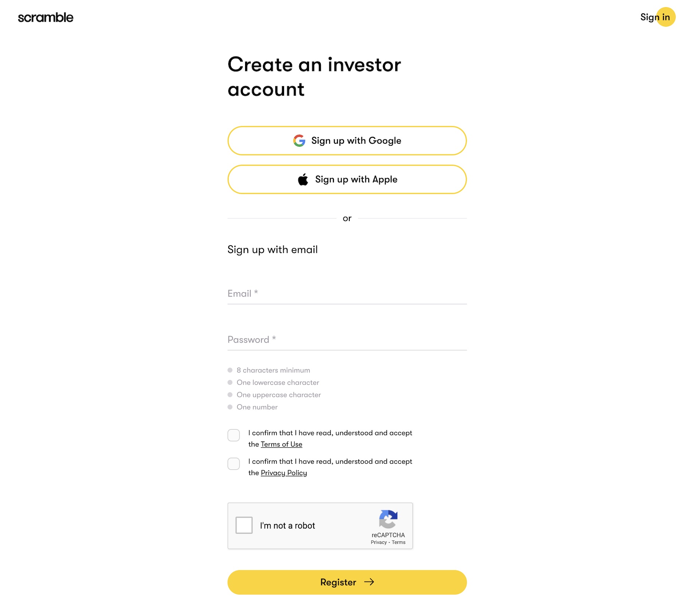This screenshot has height=610, width=700.
Task: Click the scramble logo
Action: point(46,18)
